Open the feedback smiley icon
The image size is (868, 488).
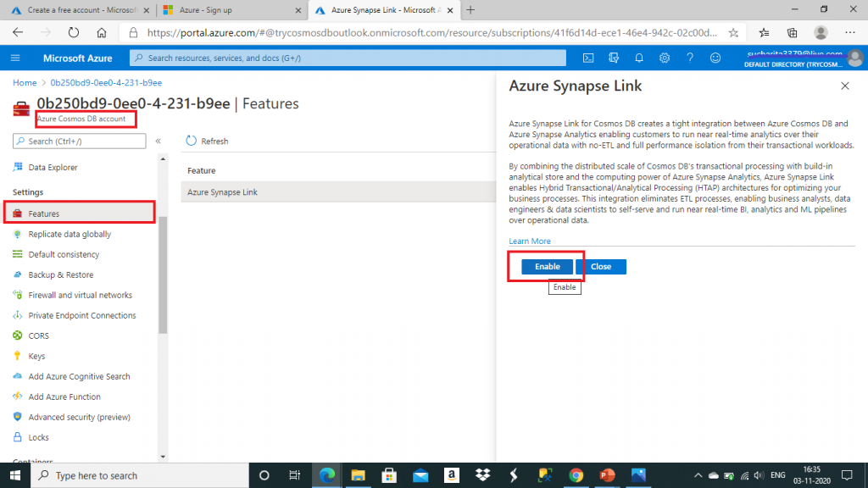(x=715, y=58)
